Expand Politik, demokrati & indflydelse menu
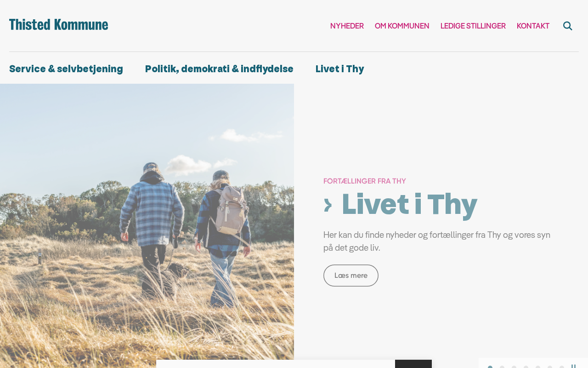Viewport: 588px width, 368px height. coord(219,69)
